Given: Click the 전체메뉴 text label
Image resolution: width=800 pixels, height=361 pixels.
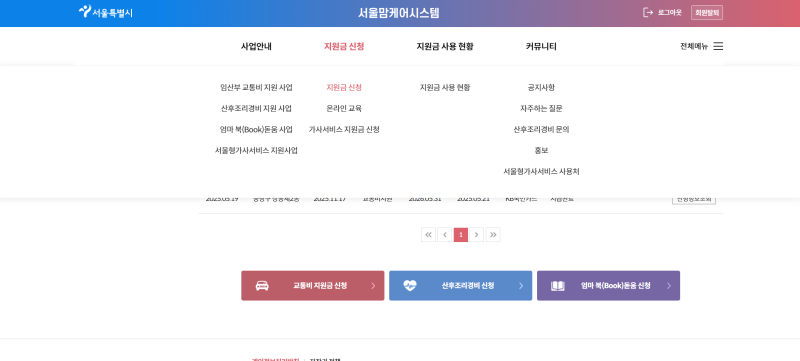Looking at the screenshot, I should 694,46.
